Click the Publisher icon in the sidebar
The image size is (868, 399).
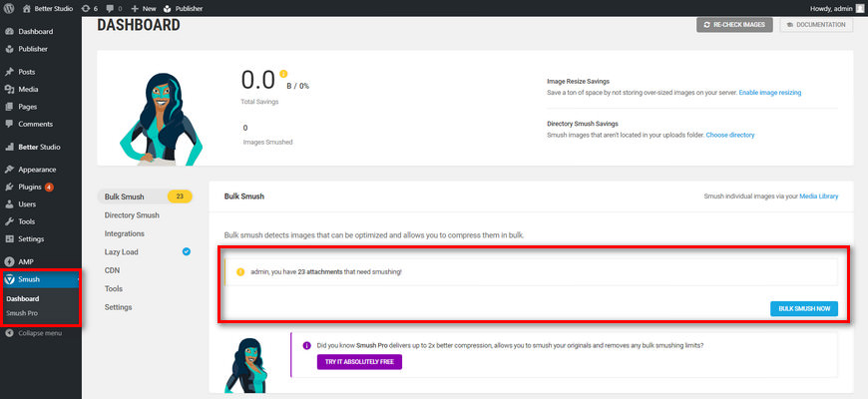[9, 49]
